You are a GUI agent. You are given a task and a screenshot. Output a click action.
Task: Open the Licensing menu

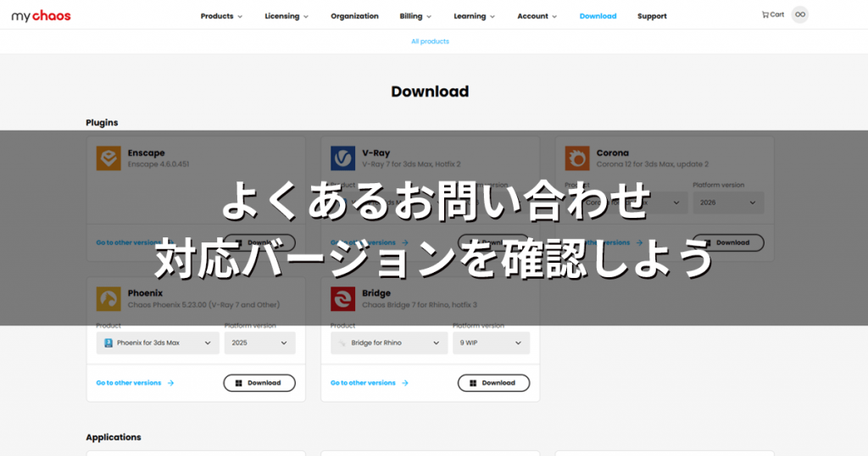tap(287, 16)
